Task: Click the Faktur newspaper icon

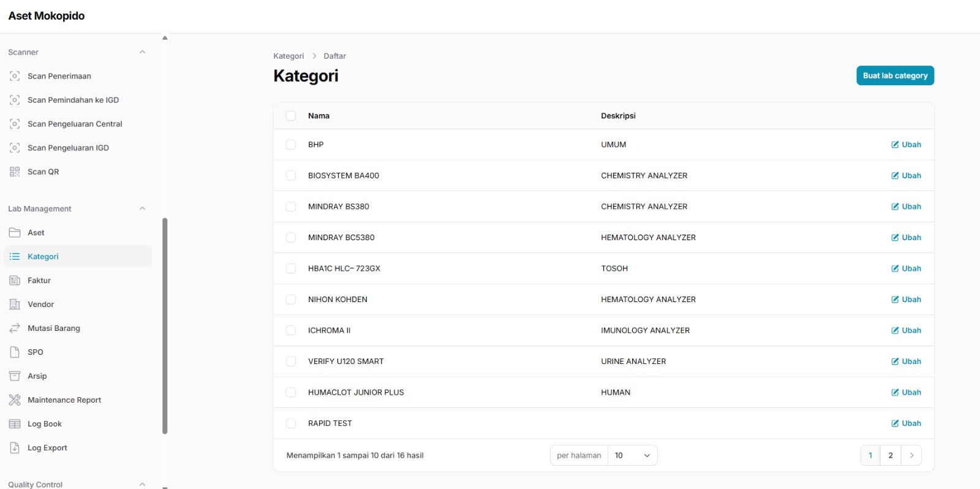Action: [15, 281]
